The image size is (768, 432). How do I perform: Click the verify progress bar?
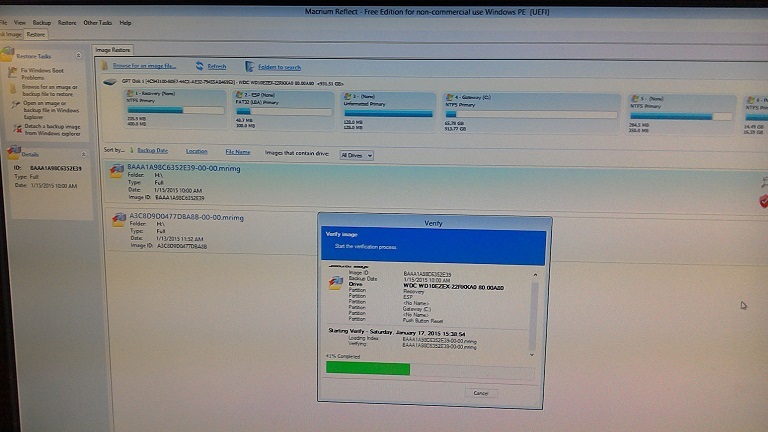(430, 370)
